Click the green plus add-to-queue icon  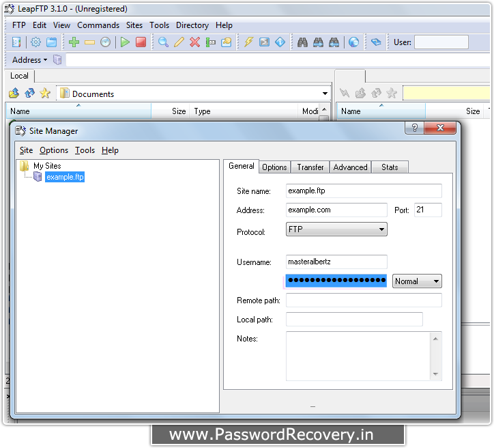pyautogui.click(x=74, y=42)
